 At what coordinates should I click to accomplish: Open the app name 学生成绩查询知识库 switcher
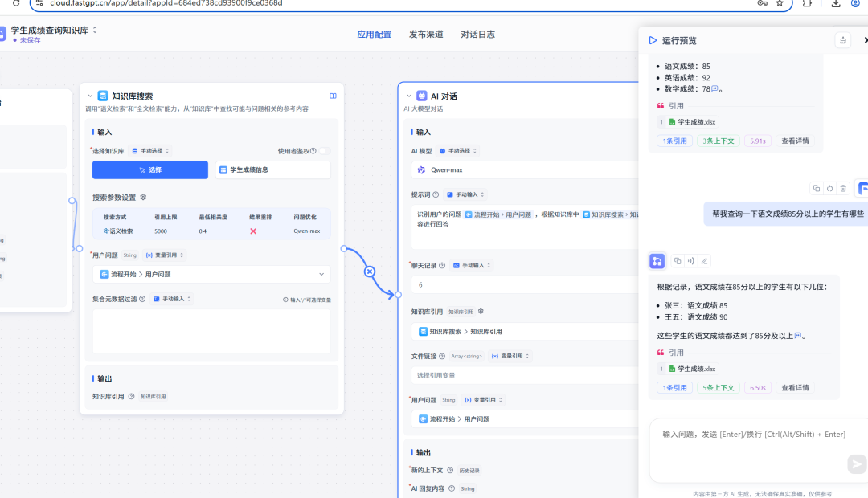click(x=54, y=30)
